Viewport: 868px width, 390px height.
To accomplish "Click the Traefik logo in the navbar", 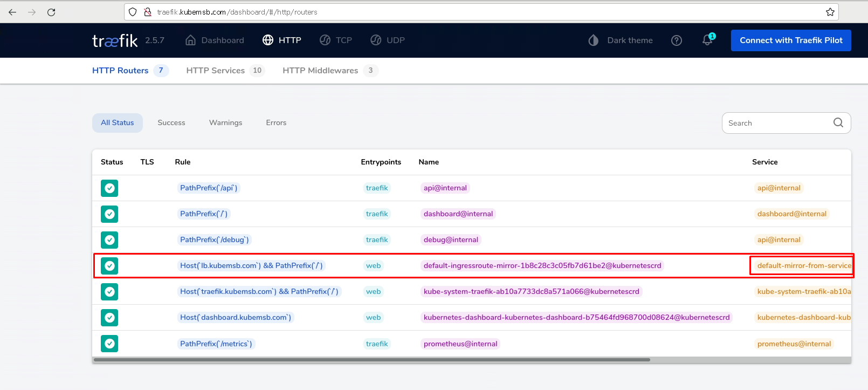I will [115, 40].
